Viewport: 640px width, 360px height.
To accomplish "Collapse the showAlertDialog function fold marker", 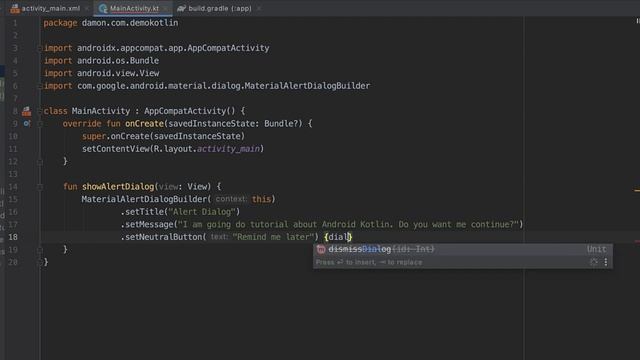I will pos(40,187).
